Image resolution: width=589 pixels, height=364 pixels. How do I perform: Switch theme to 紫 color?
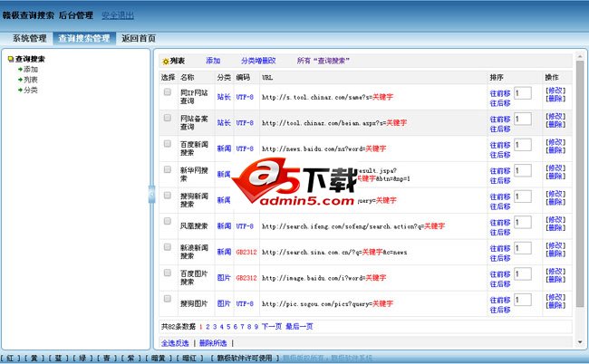click(x=130, y=358)
